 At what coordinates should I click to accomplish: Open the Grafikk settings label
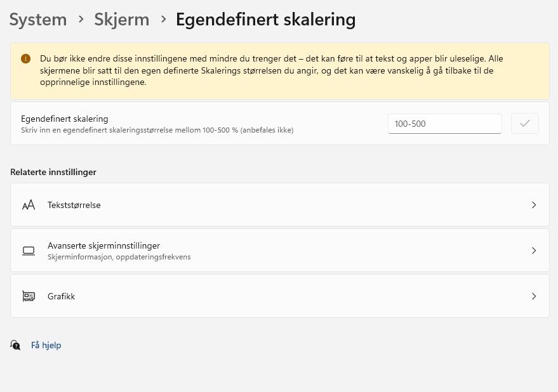tap(61, 296)
